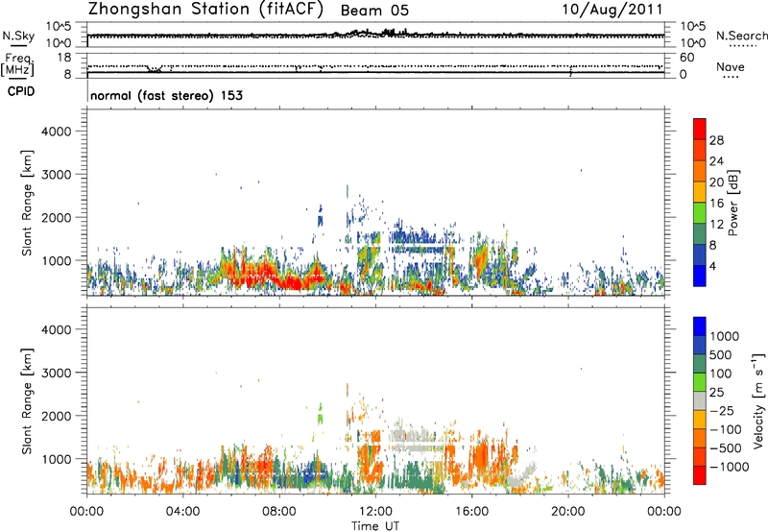Click the -25 label on Velocity colorbar

722,411
